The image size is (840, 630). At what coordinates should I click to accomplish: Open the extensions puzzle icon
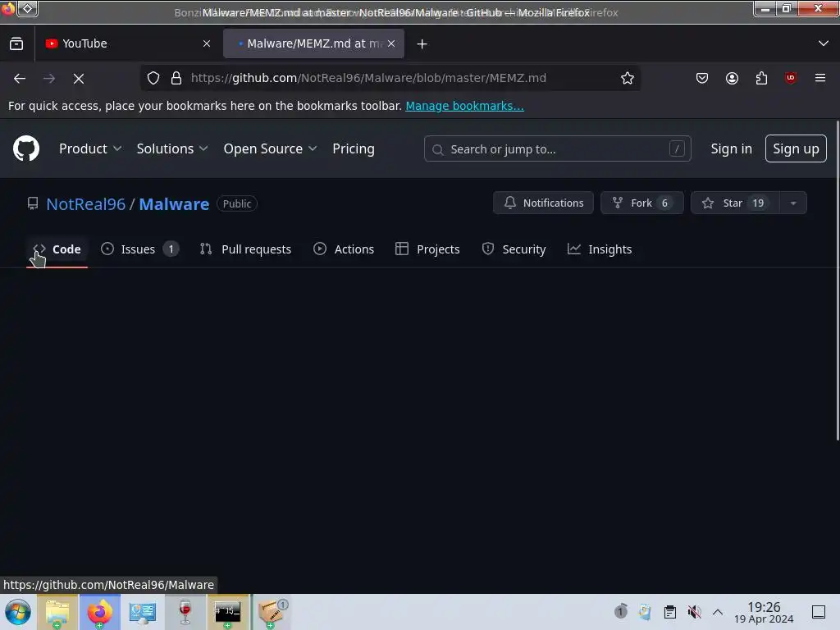pos(761,78)
